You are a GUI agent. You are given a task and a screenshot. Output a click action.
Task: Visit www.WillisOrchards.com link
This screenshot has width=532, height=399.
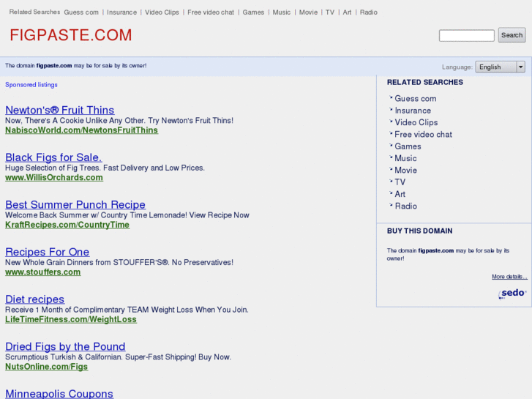pos(54,178)
